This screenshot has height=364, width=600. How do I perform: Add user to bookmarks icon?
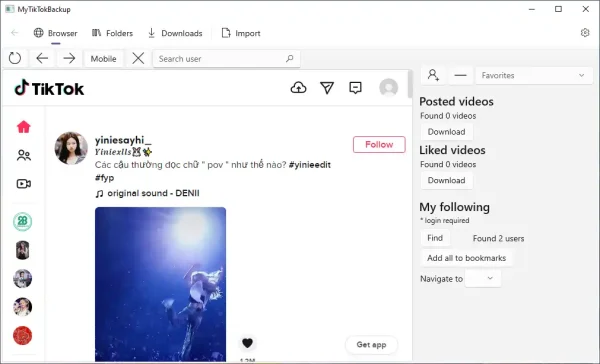tap(433, 75)
